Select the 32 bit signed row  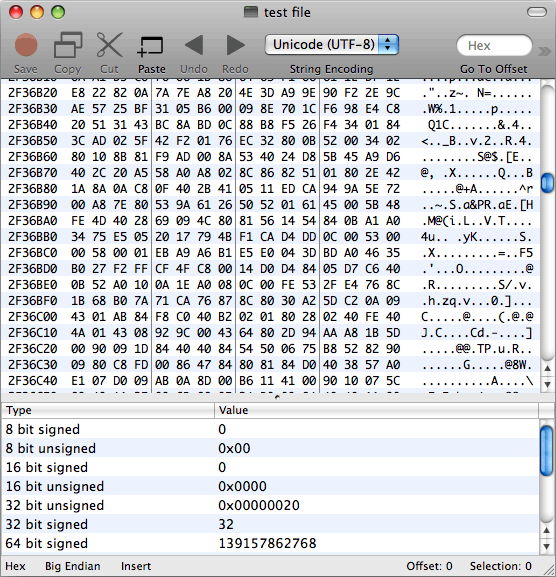pos(270,524)
